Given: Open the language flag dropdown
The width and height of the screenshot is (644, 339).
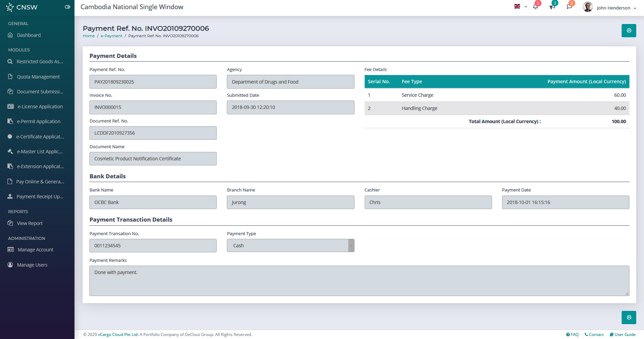Looking at the screenshot, I should click(x=520, y=6).
